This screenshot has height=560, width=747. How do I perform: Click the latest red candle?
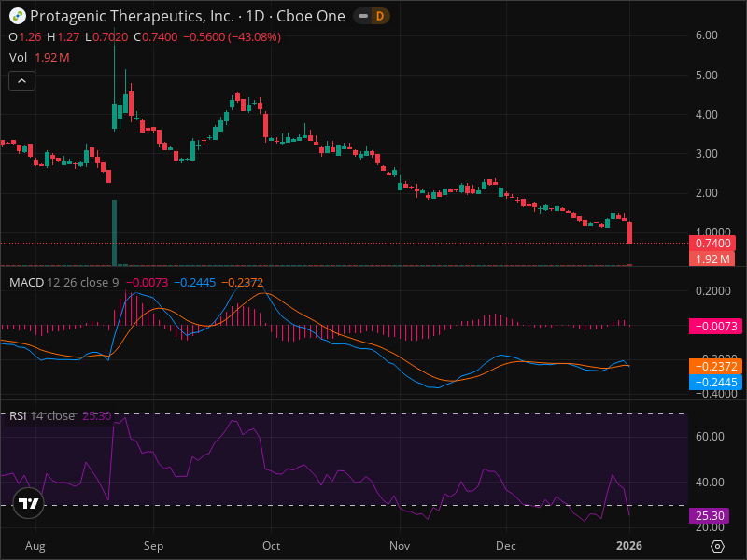(x=629, y=232)
